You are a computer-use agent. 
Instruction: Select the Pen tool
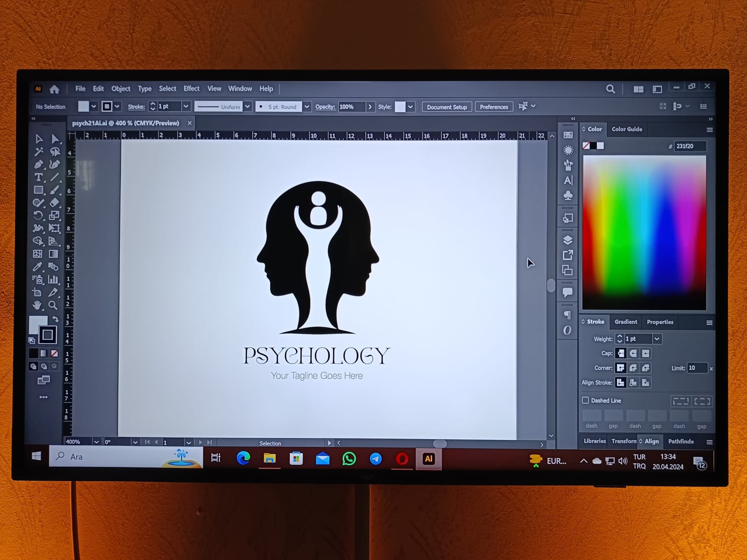point(38,165)
